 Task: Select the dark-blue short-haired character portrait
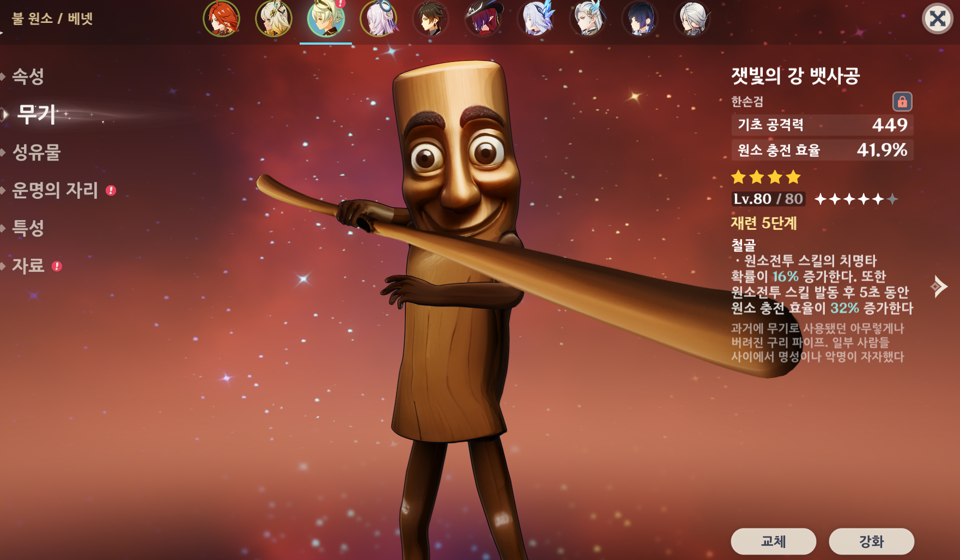(x=640, y=19)
